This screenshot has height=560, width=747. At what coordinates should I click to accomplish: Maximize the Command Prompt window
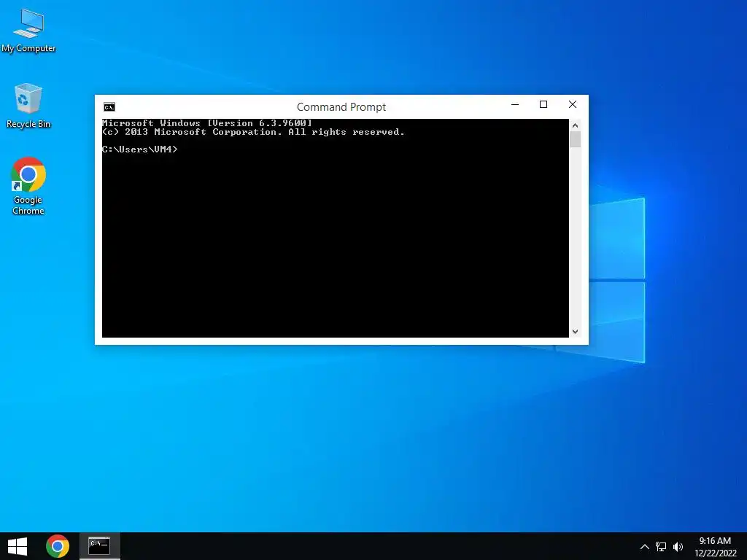click(x=543, y=105)
